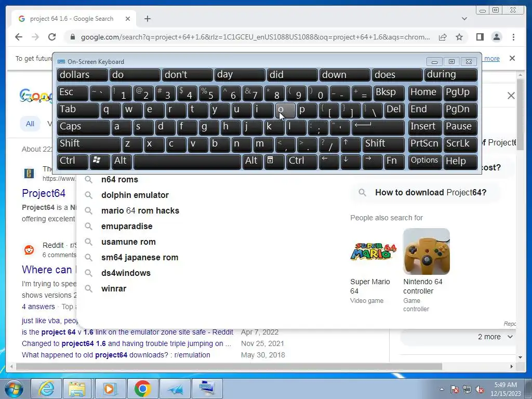
Task: Open keyboard Options
Action: click(425, 162)
